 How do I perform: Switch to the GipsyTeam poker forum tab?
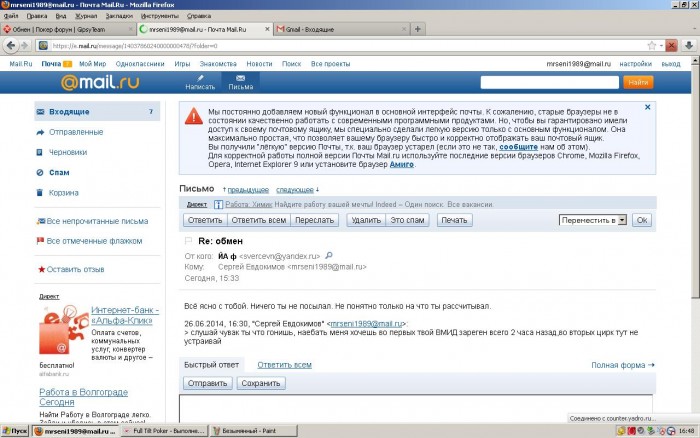coord(67,29)
